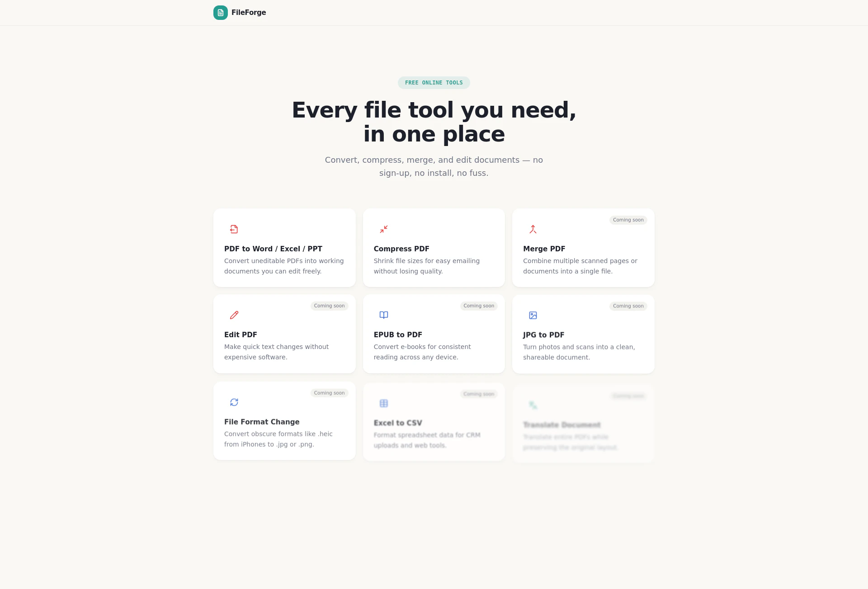The image size is (868, 589).
Task: Click the Merge PDF icon
Action: click(533, 229)
